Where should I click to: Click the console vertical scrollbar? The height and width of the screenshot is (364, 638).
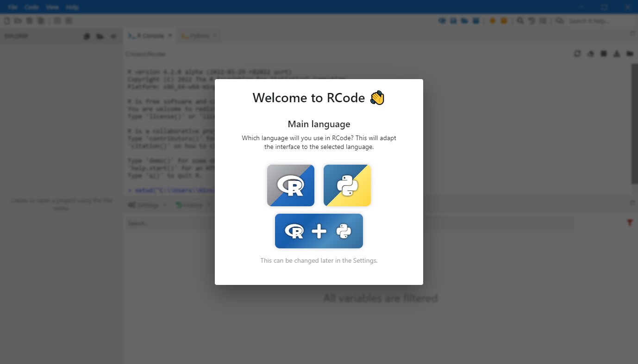(x=635, y=123)
